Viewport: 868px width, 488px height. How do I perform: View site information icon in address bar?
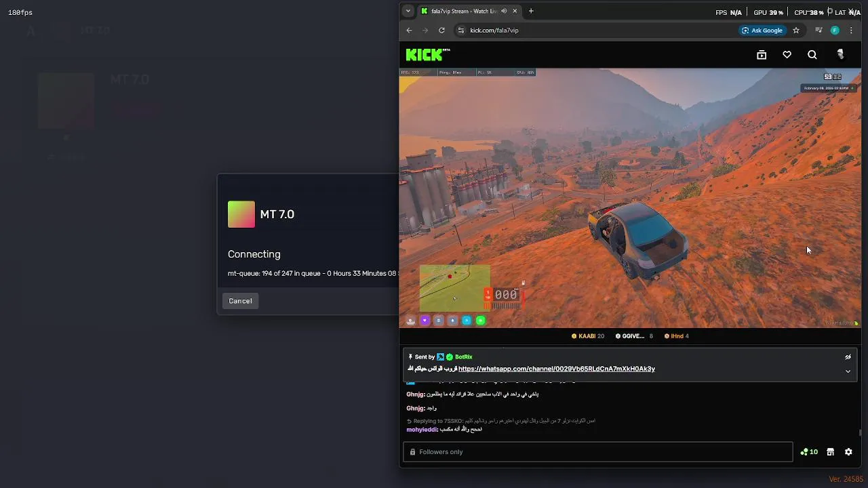(461, 30)
